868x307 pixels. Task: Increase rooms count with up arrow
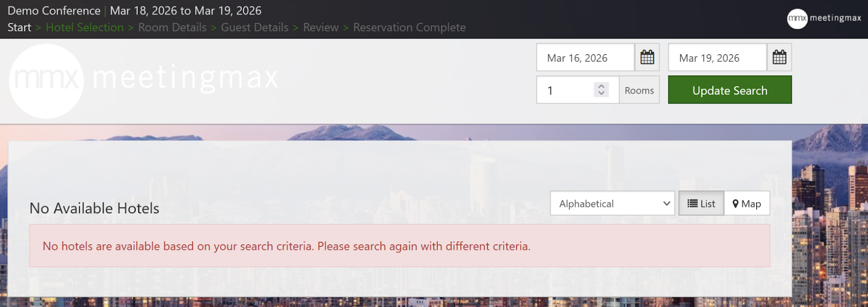pyautogui.click(x=601, y=86)
